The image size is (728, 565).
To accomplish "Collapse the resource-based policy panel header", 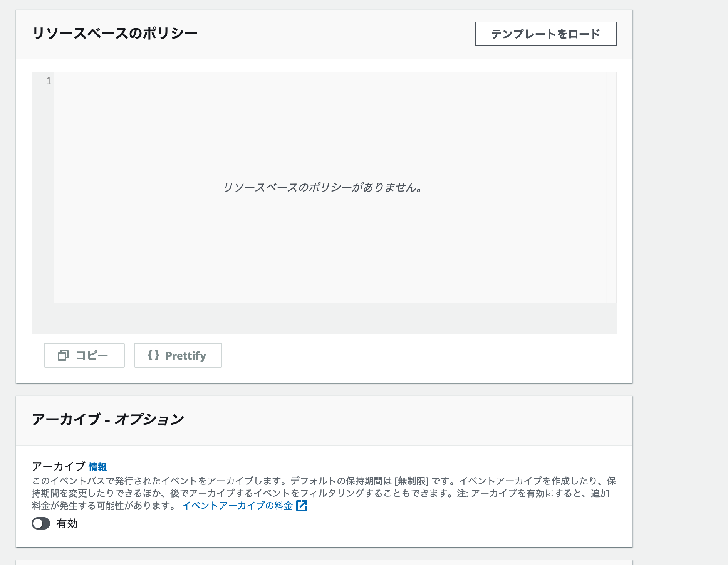I will pyautogui.click(x=116, y=33).
